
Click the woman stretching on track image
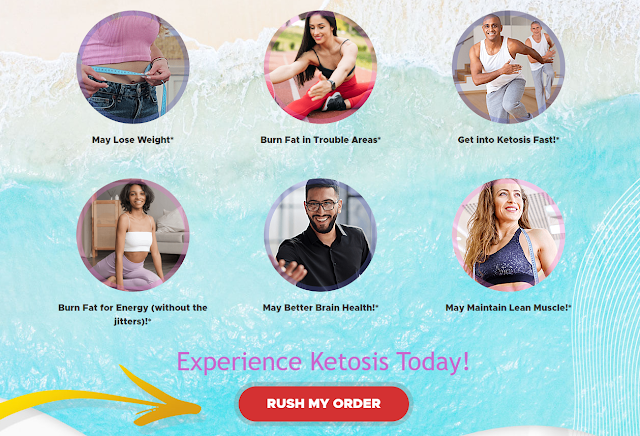coord(320,67)
